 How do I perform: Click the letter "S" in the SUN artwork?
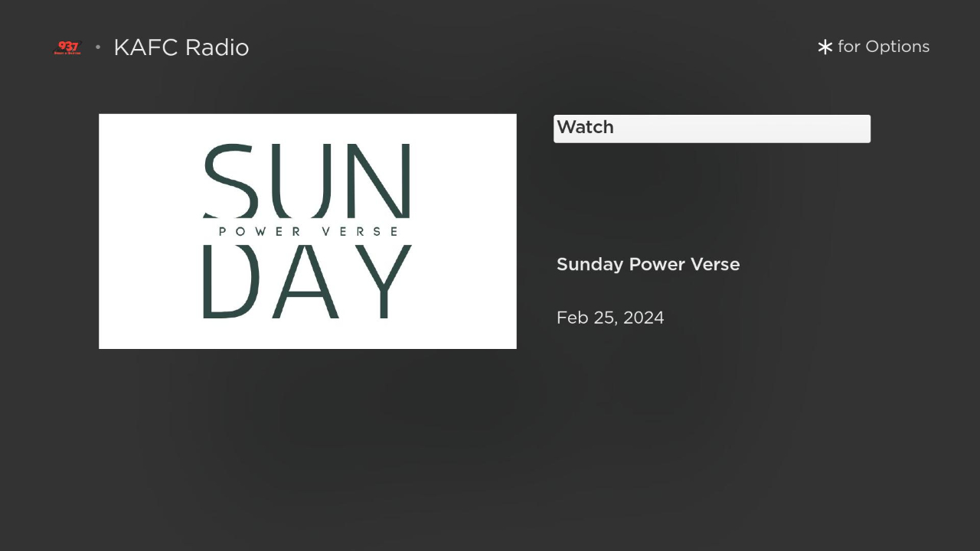[x=228, y=180]
